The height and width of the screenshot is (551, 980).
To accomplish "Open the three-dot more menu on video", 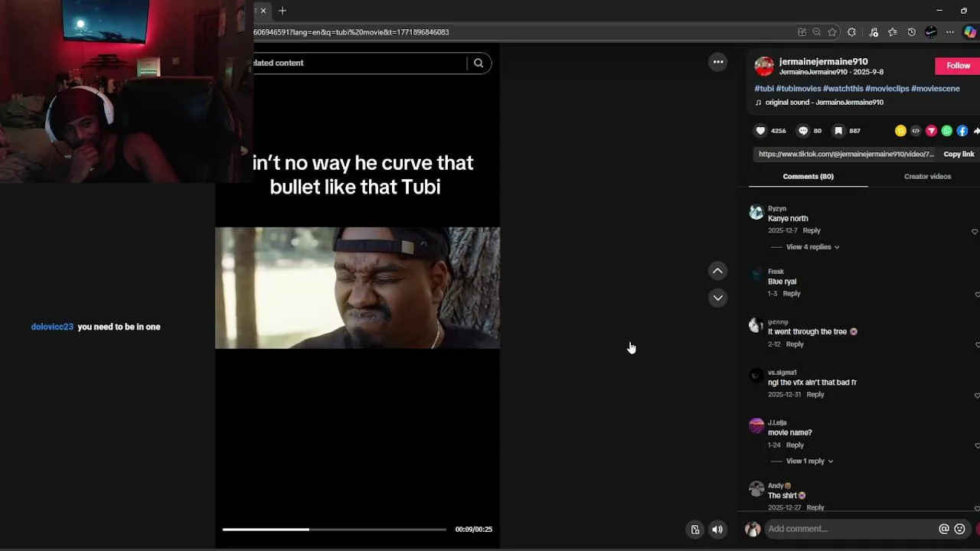I will [x=718, y=62].
